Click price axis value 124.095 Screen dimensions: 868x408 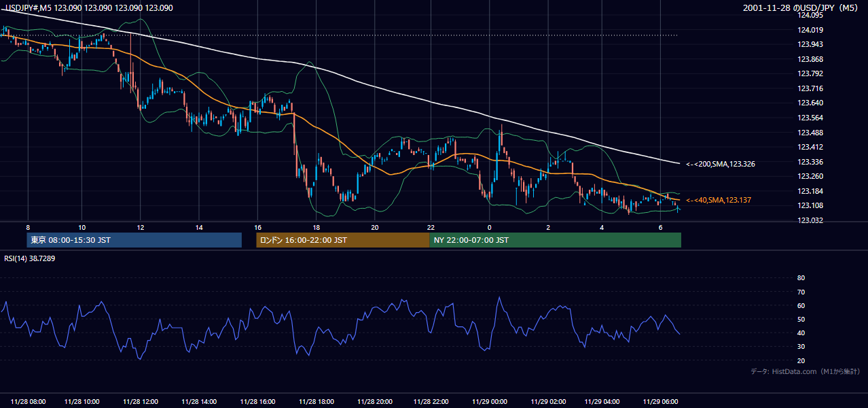(x=811, y=15)
